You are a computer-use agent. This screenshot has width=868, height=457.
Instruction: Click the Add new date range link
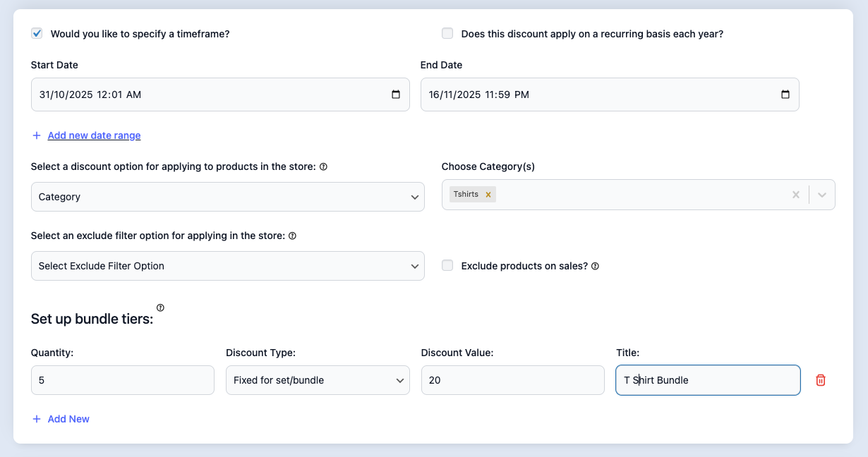click(x=94, y=135)
